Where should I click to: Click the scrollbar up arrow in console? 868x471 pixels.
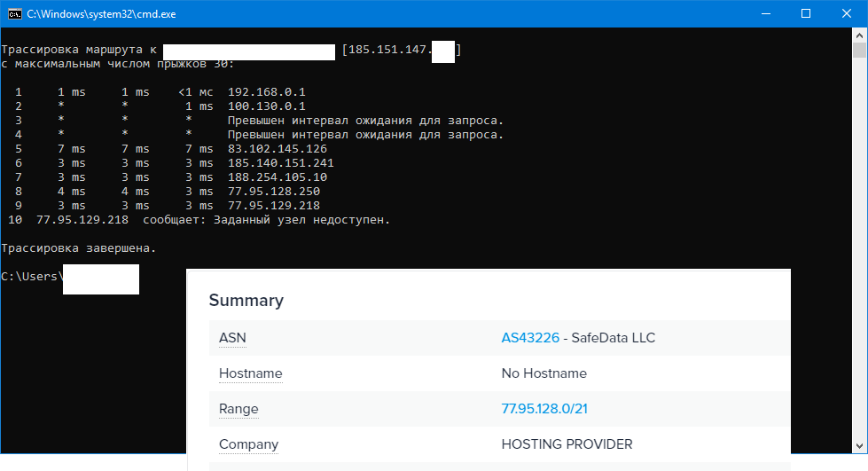(860, 35)
